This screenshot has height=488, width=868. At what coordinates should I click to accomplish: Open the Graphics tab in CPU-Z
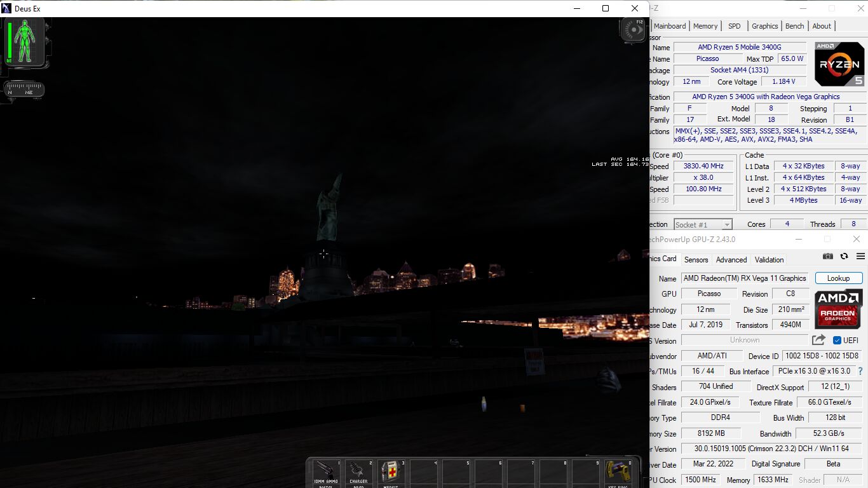coord(765,26)
